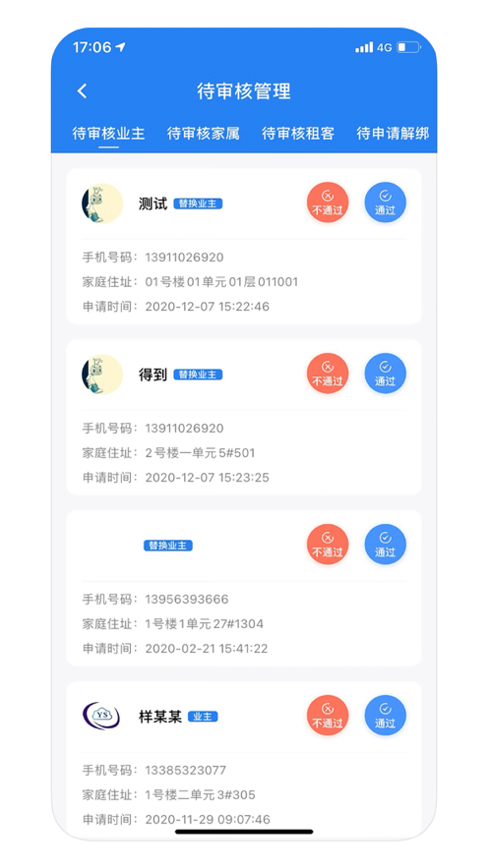
Task: Approve 样某某 with the 通过 button
Action: [386, 717]
